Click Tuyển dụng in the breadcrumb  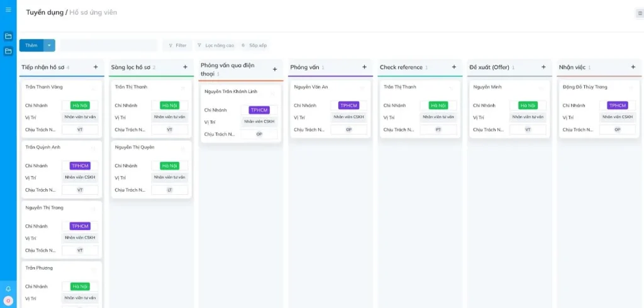(x=45, y=13)
